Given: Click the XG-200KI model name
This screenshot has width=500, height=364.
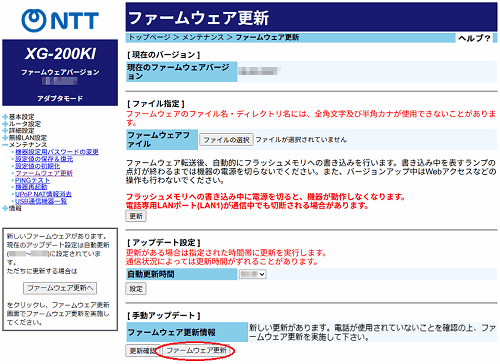Looking at the screenshot, I should click(60, 54).
